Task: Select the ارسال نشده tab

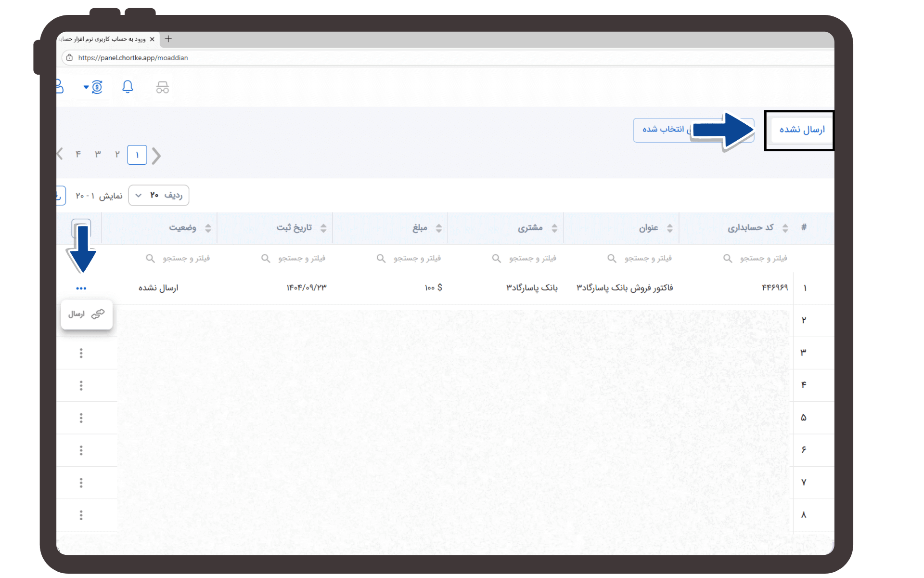Action: coord(801,130)
